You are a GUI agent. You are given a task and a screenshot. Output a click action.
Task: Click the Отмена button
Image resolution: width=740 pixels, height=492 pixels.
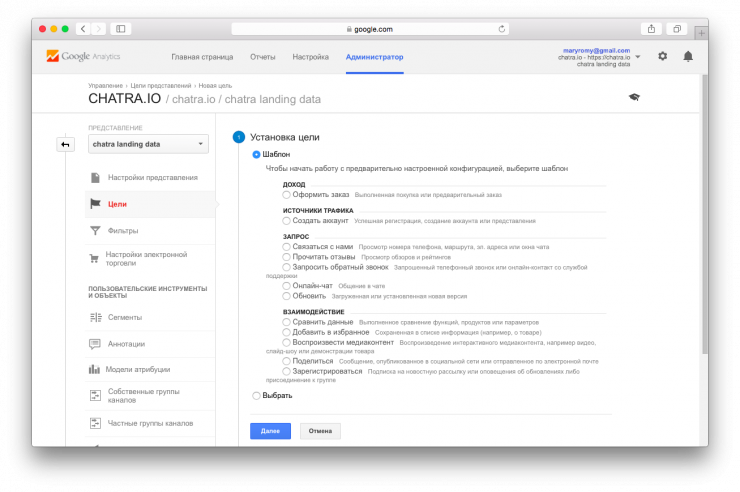[x=320, y=431]
